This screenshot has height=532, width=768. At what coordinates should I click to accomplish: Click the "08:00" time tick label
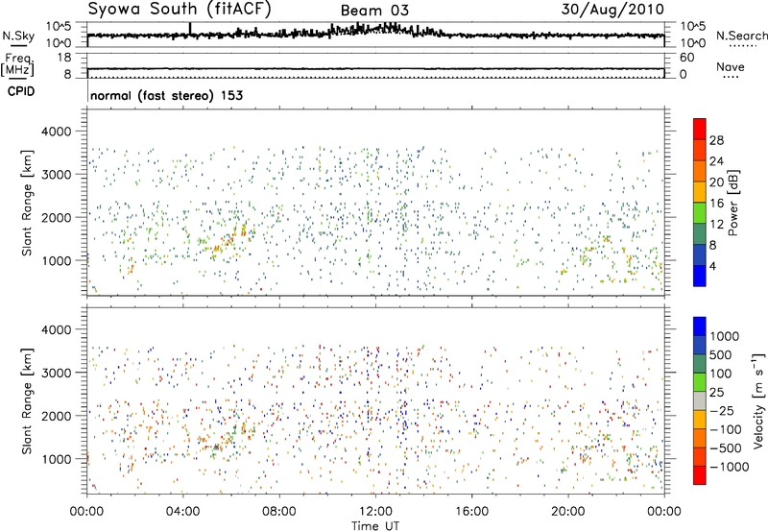279,512
